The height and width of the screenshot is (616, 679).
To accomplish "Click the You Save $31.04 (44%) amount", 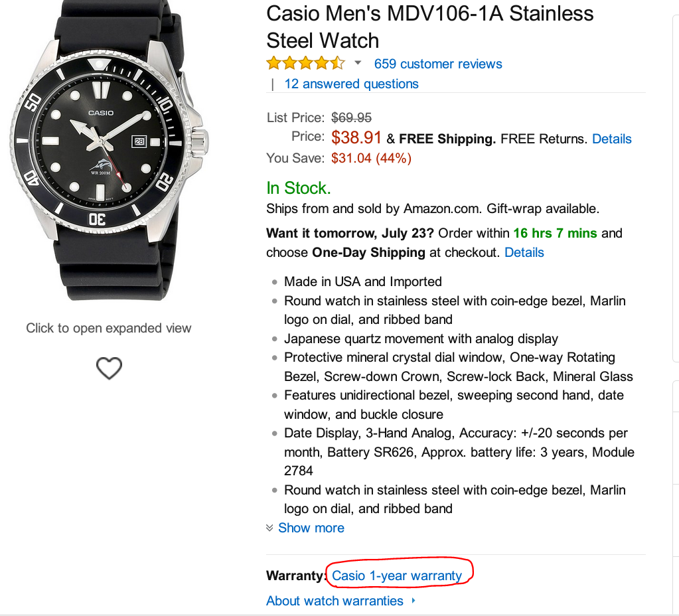I will (x=371, y=158).
